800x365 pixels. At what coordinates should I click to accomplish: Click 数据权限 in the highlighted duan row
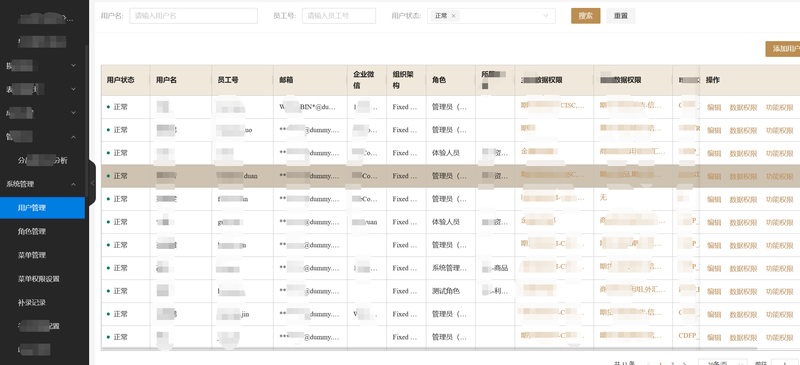(743, 176)
